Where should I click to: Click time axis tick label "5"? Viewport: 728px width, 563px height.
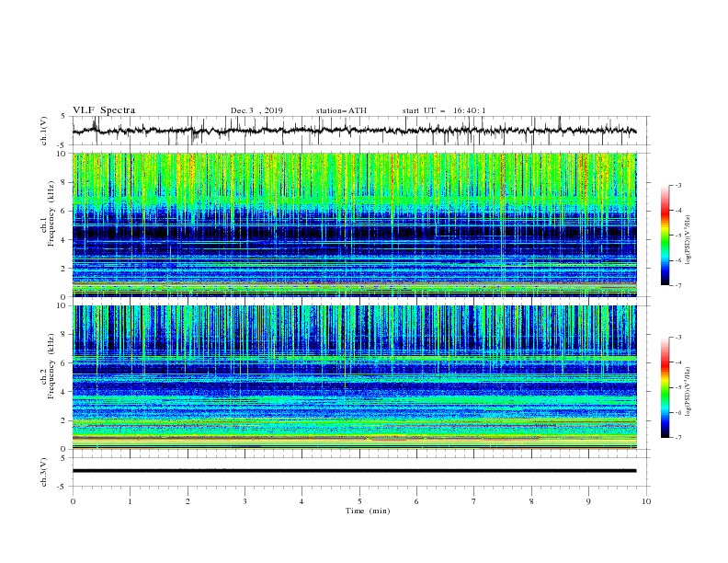(359, 501)
